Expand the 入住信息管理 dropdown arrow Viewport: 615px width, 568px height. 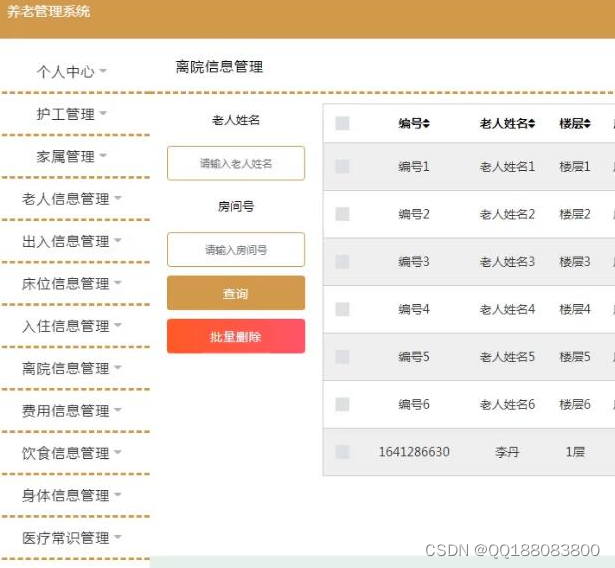coord(118,325)
